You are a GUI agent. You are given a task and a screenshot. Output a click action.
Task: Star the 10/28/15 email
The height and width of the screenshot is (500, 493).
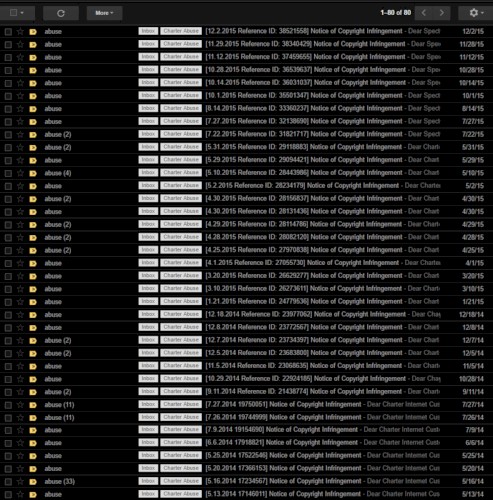pyautogui.click(x=20, y=70)
